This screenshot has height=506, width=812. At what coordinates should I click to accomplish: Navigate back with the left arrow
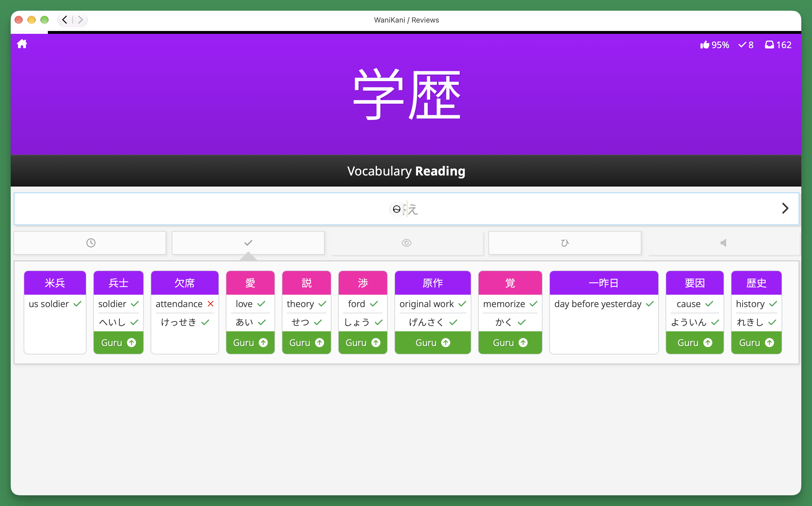click(65, 20)
